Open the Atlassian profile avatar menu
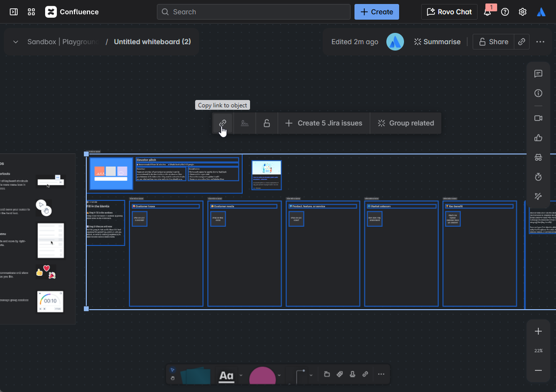The width and height of the screenshot is (556, 392). 541,12
